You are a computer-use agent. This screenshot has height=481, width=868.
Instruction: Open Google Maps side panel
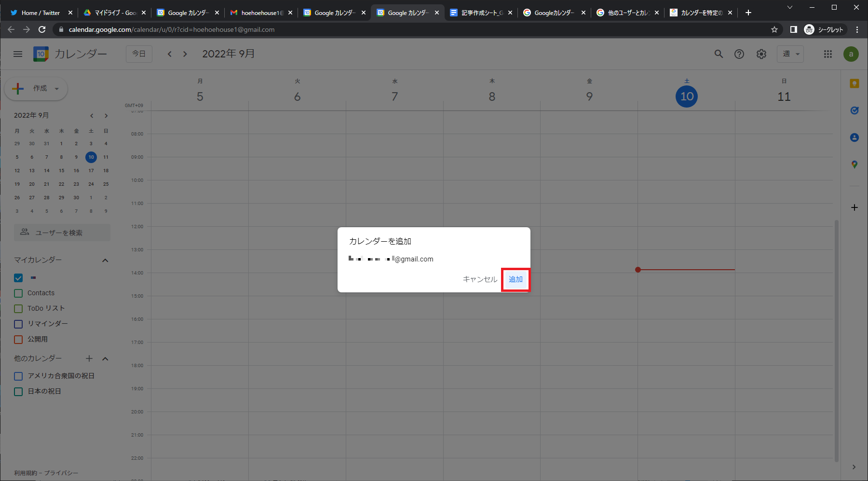854,165
